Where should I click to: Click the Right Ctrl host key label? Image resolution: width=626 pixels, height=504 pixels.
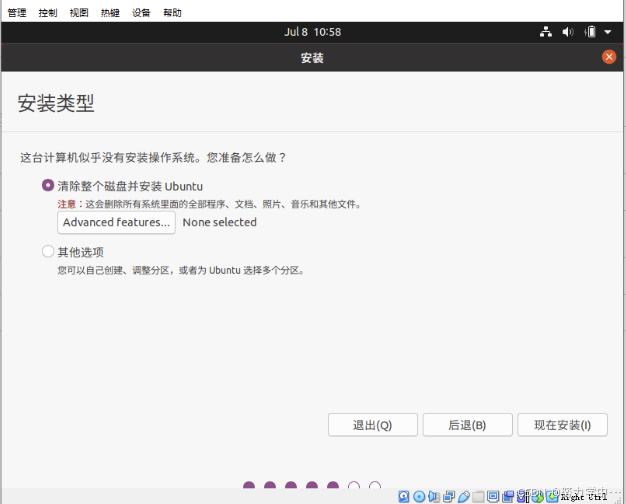point(584,497)
